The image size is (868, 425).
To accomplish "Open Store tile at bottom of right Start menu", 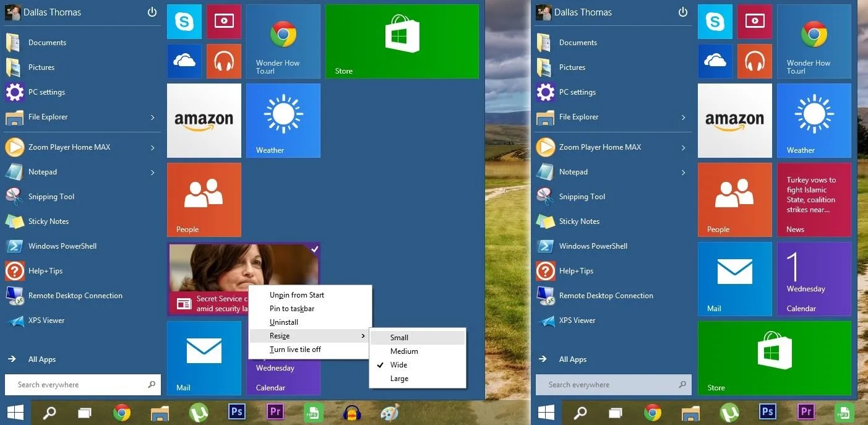I will pyautogui.click(x=775, y=358).
